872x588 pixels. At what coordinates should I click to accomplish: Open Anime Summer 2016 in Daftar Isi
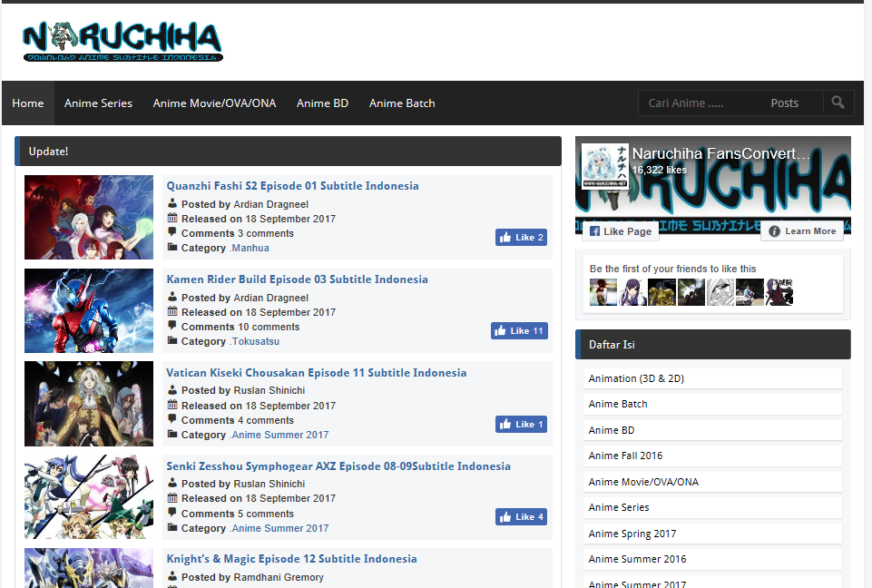(x=712, y=559)
